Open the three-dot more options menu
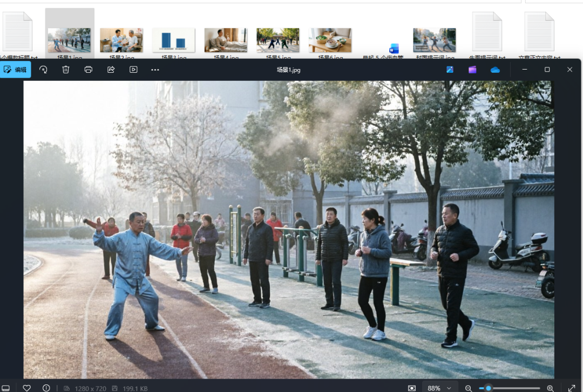This screenshot has width=583, height=392. 155,70
